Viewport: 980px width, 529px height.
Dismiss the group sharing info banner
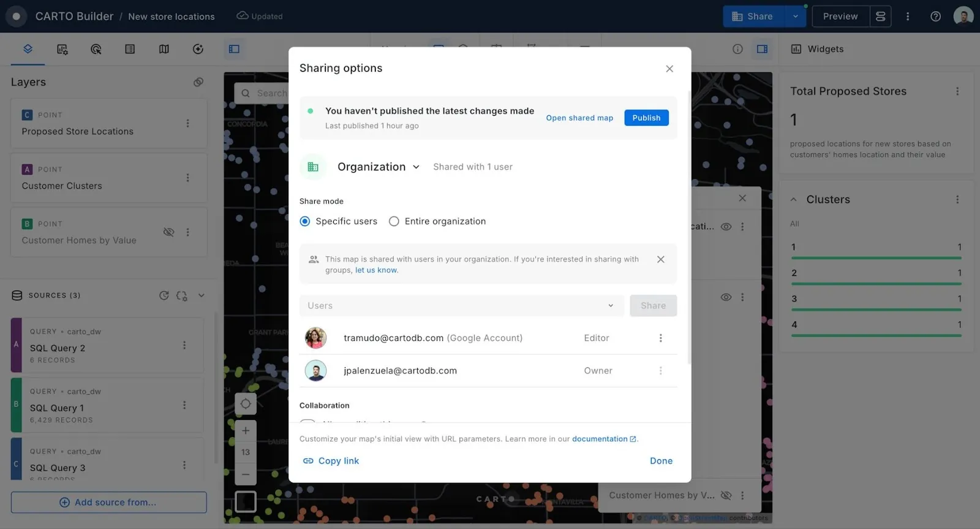tap(660, 259)
